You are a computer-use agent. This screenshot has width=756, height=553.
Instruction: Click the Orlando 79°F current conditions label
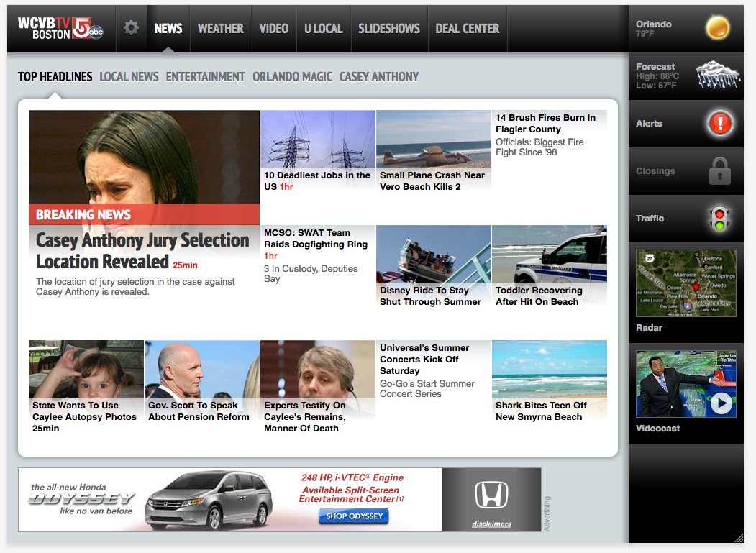click(x=653, y=29)
